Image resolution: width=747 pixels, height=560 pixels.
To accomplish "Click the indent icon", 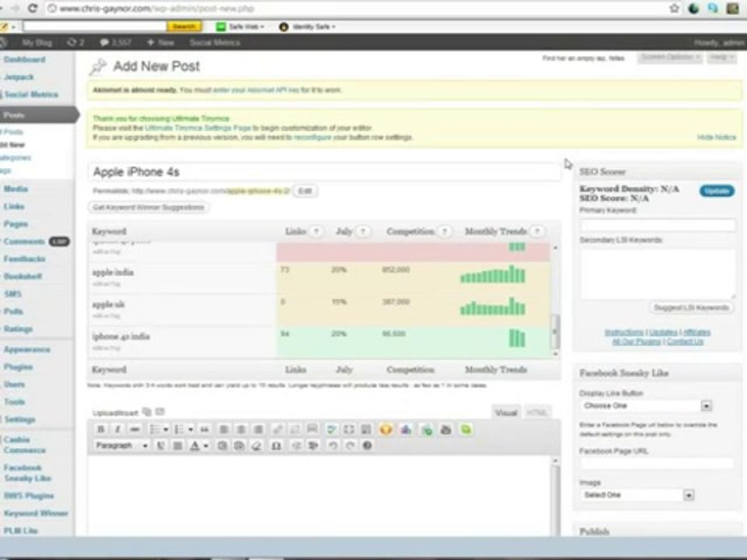I will pos(313,446).
